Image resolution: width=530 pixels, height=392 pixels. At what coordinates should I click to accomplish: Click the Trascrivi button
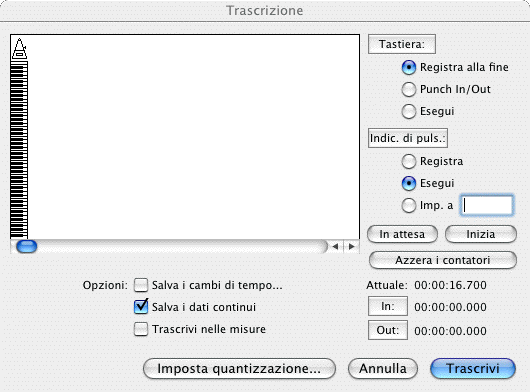click(x=473, y=369)
